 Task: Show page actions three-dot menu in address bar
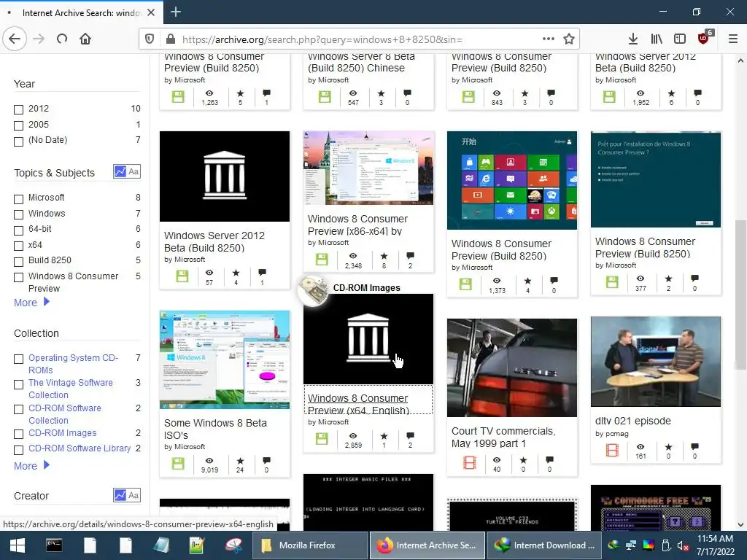click(549, 39)
